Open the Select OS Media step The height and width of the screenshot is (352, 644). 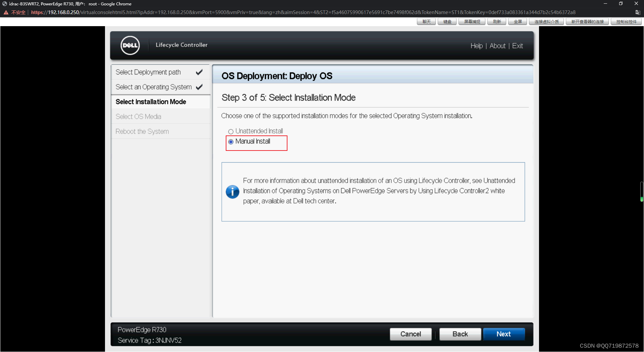(x=160, y=116)
